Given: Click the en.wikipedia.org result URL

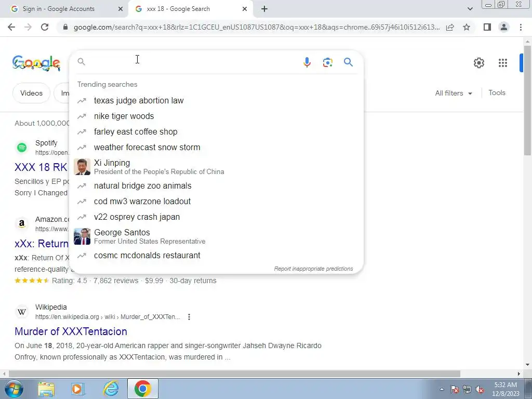Looking at the screenshot, I should click(108, 317).
